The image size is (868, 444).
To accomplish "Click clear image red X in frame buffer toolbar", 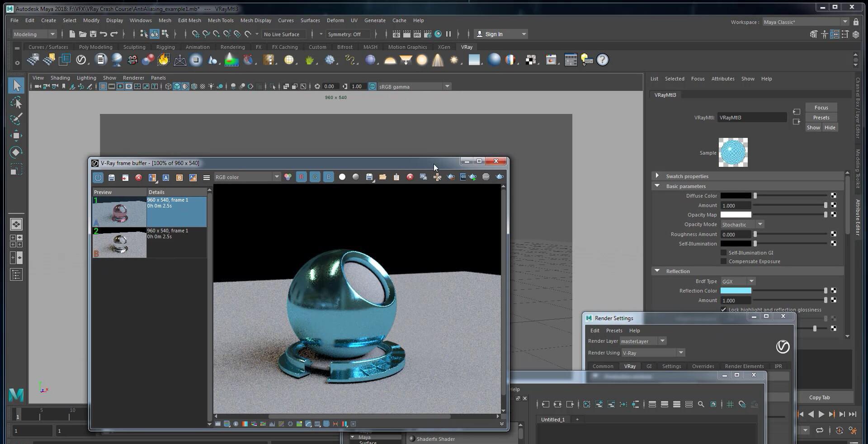I will coord(410,177).
